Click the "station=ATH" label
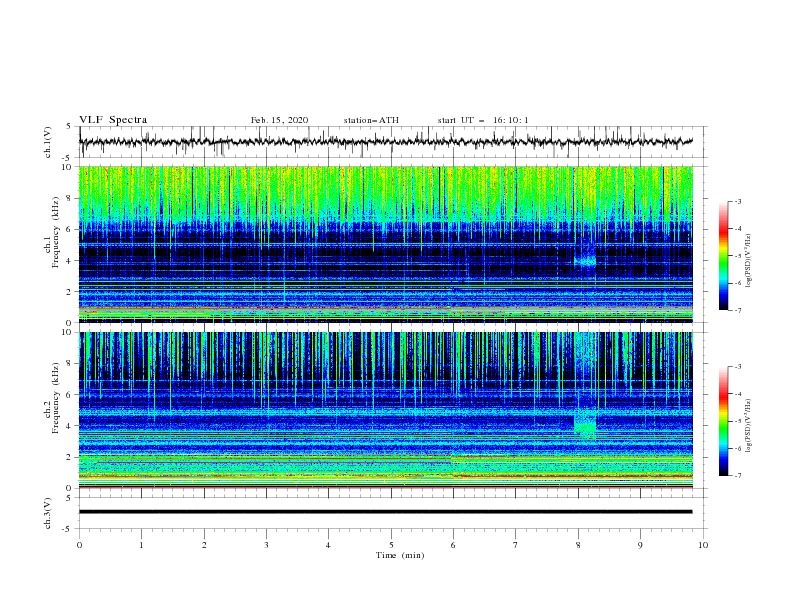 [371, 120]
